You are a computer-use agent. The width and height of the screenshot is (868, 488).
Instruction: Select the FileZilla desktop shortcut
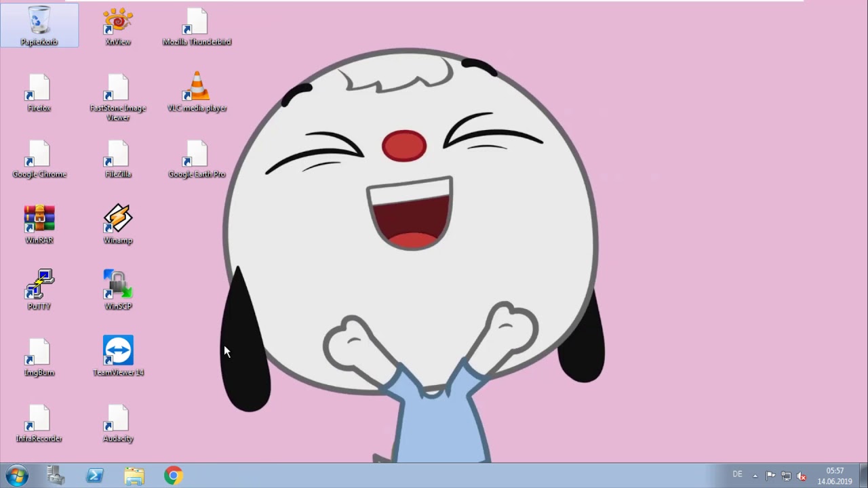[x=118, y=159]
